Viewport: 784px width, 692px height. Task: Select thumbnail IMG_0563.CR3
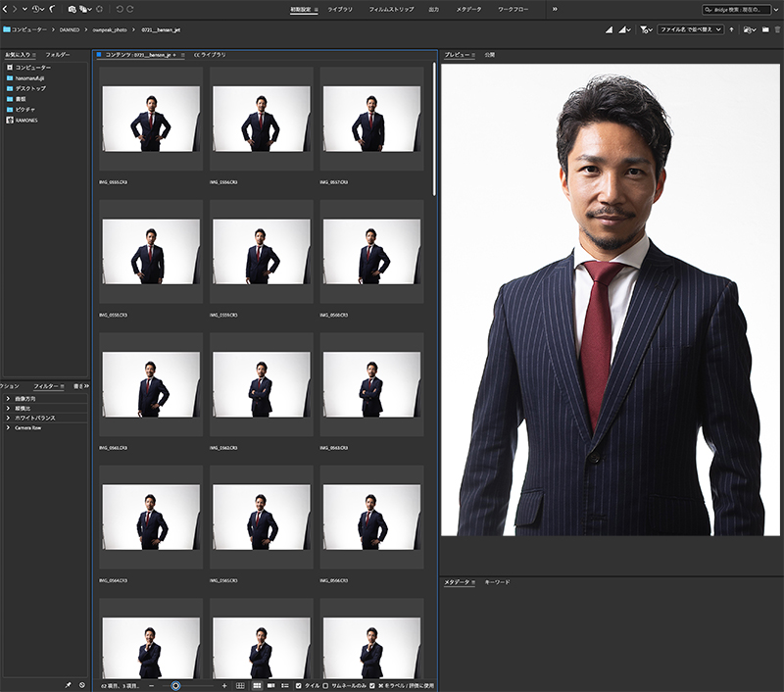click(x=372, y=384)
